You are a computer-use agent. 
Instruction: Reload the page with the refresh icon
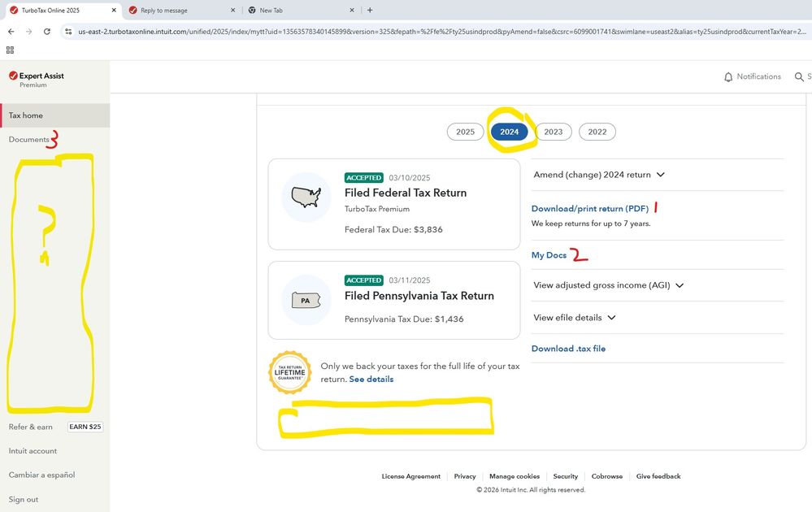coord(47,32)
